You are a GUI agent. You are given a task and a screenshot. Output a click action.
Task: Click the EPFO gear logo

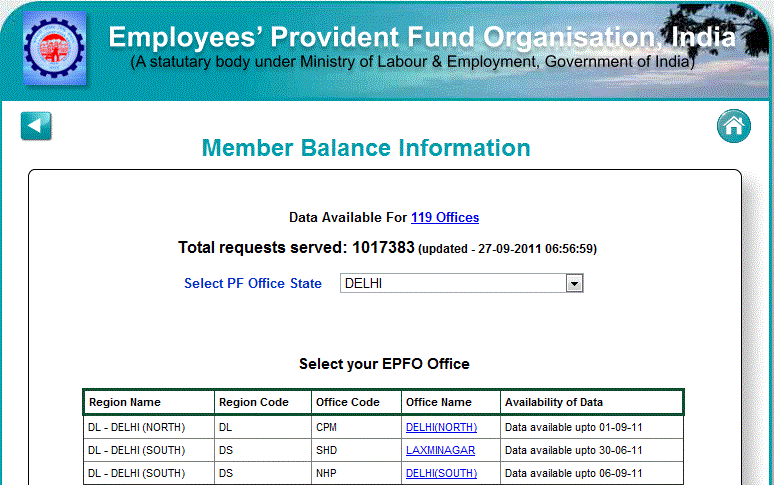point(54,48)
